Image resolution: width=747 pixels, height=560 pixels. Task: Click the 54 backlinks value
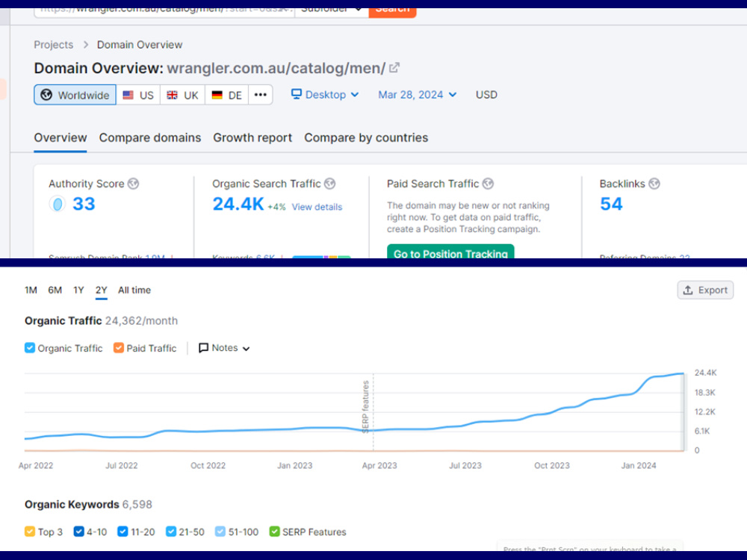(x=611, y=204)
